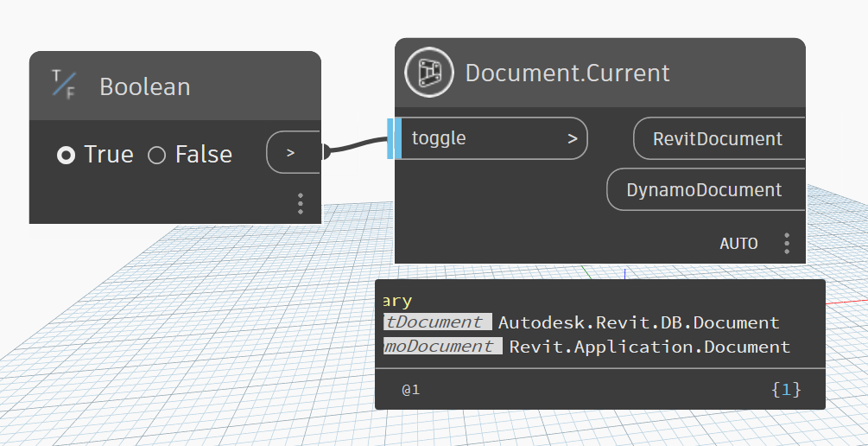
Task: Click the DynamoDocument output port
Action: (704, 189)
